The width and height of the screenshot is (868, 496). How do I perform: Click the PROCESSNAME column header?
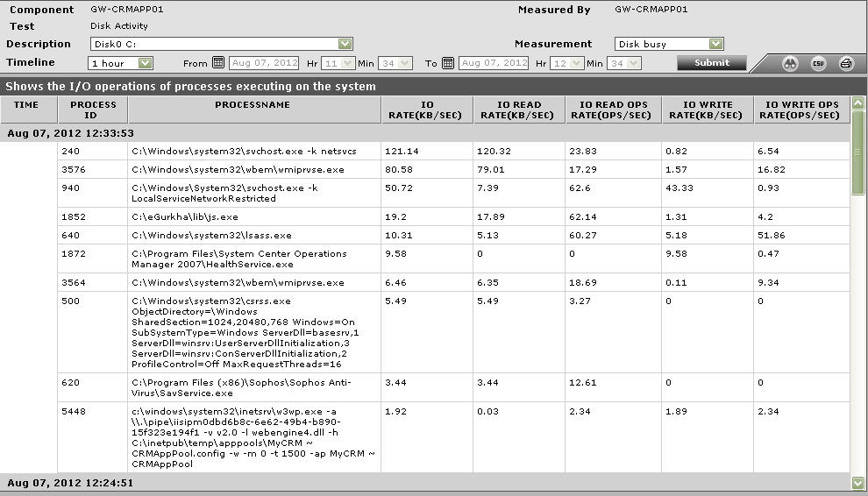pyautogui.click(x=254, y=110)
